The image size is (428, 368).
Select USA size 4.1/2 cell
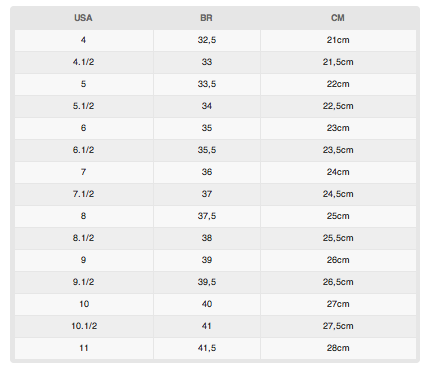[x=83, y=62]
